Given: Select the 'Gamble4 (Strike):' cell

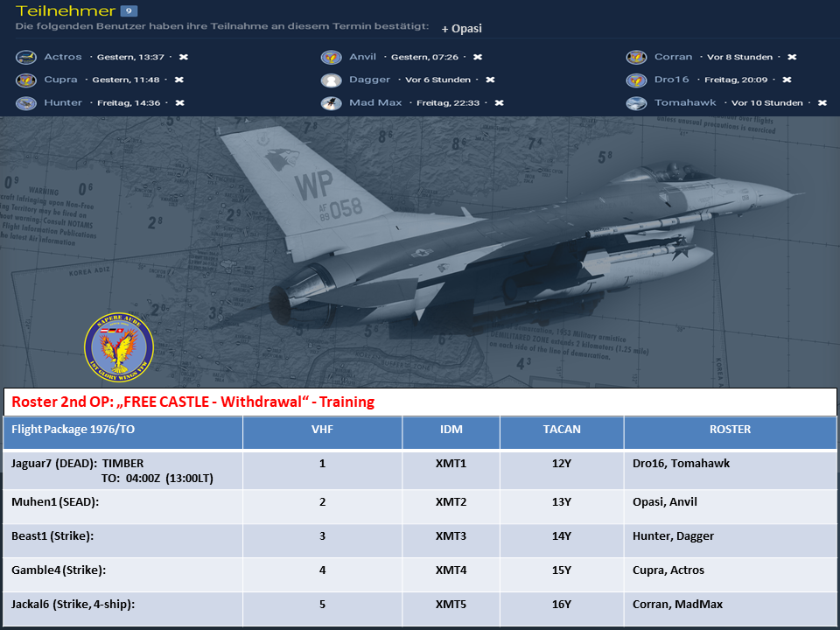Looking at the screenshot, I should (122, 575).
